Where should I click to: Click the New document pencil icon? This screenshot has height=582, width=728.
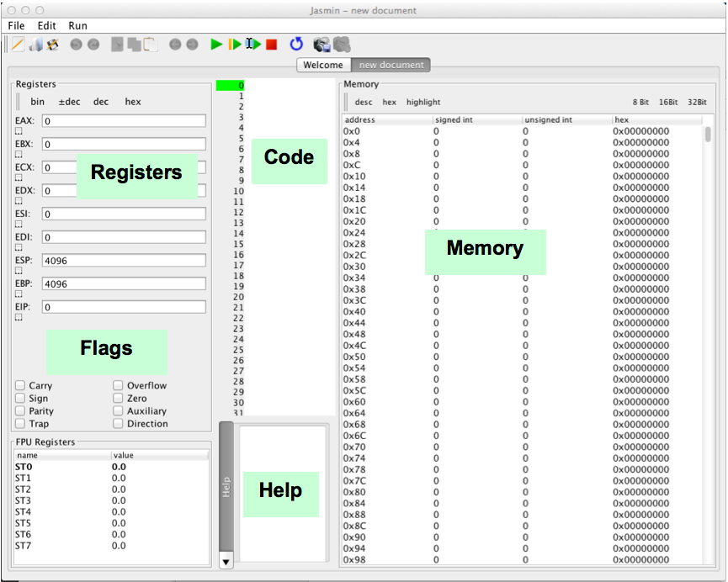pyautogui.click(x=18, y=44)
